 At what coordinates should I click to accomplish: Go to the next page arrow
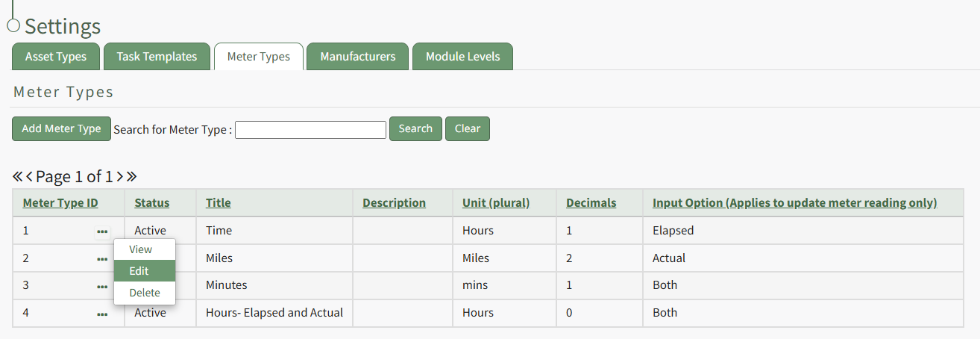[119, 177]
